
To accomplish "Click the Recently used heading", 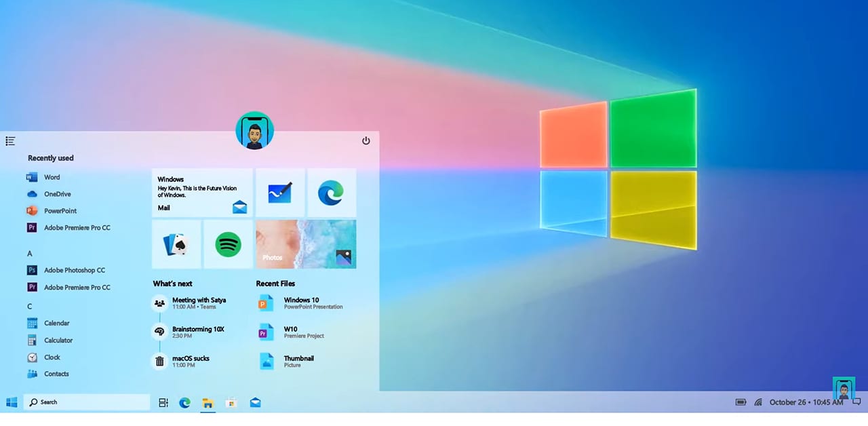I will pyautogui.click(x=51, y=158).
